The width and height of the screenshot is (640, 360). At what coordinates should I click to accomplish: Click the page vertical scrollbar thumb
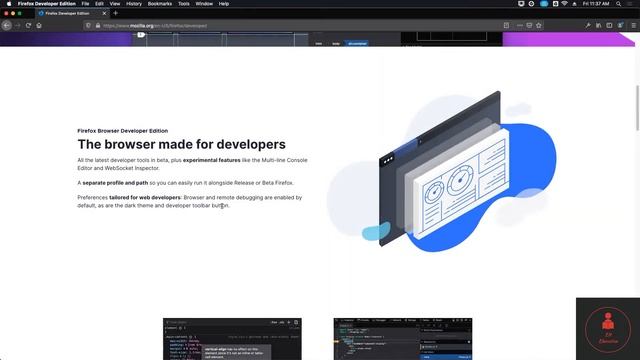(638, 108)
